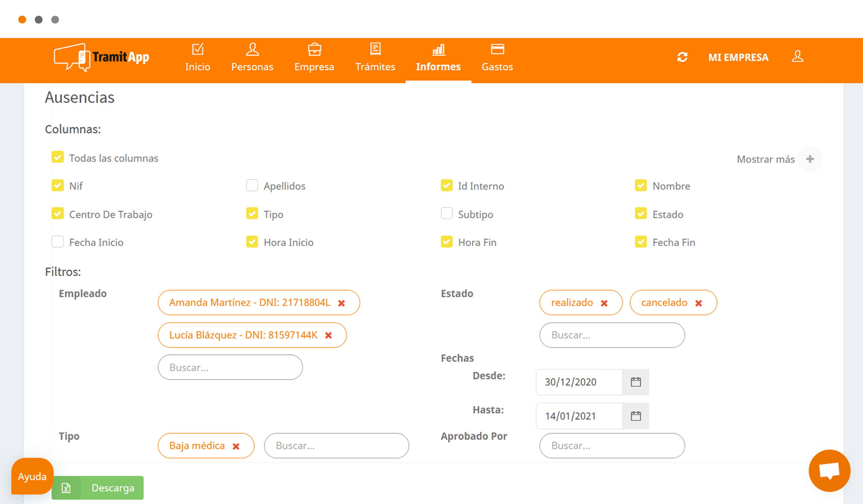
Task: Click the refresh sync icon
Action: tap(682, 57)
